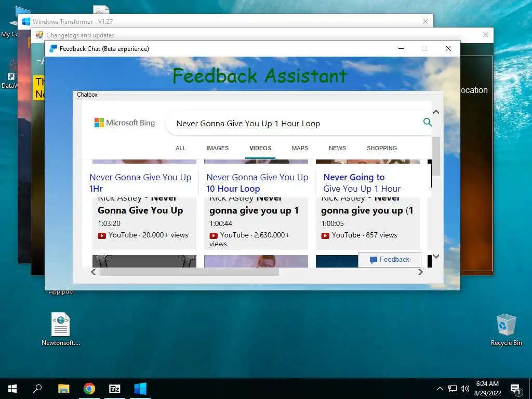Click the Feedback Chat title bar icon
Image resolution: width=532 pixels, height=399 pixels.
coord(53,48)
